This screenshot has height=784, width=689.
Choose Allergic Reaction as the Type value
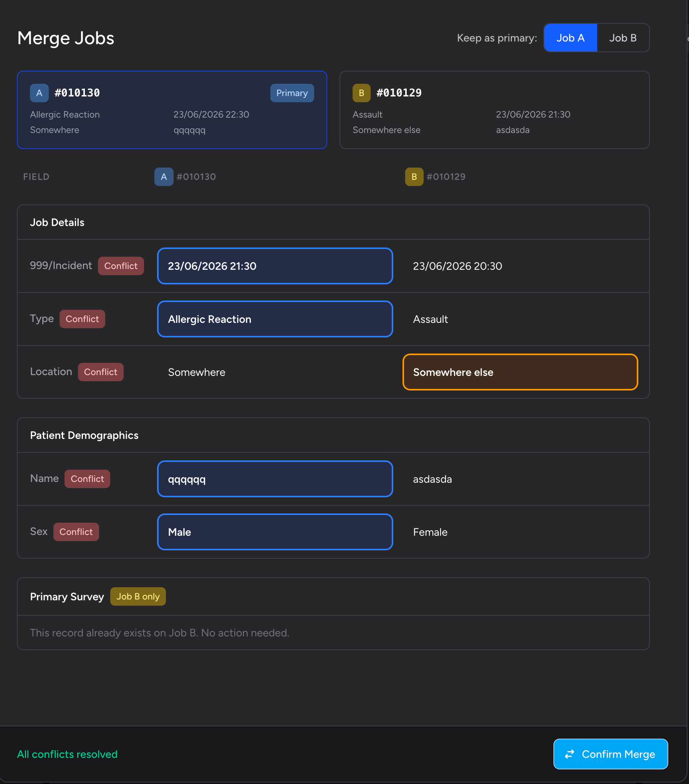275,319
